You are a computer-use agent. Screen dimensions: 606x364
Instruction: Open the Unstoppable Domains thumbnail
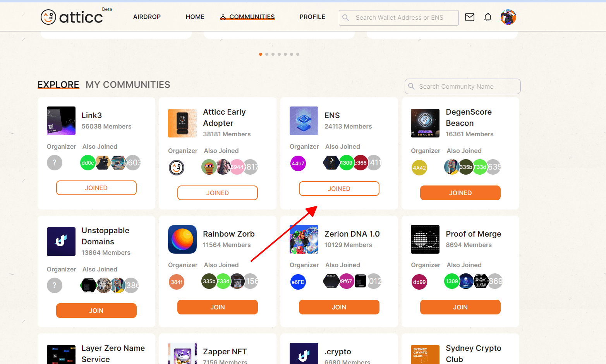click(61, 242)
